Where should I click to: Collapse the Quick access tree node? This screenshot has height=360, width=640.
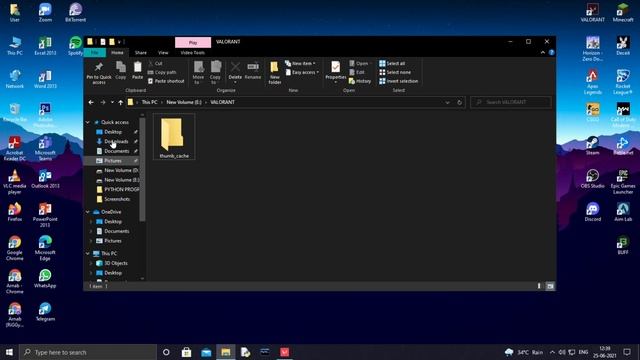coord(88,122)
